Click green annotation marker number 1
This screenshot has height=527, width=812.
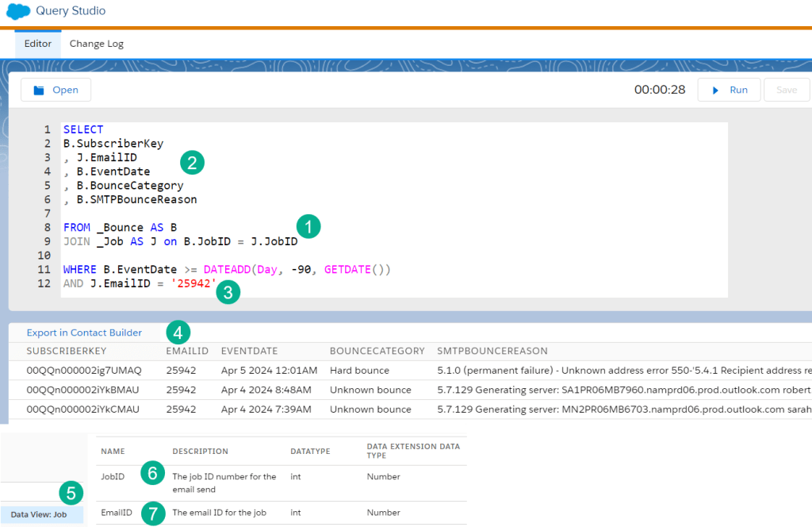(308, 226)
